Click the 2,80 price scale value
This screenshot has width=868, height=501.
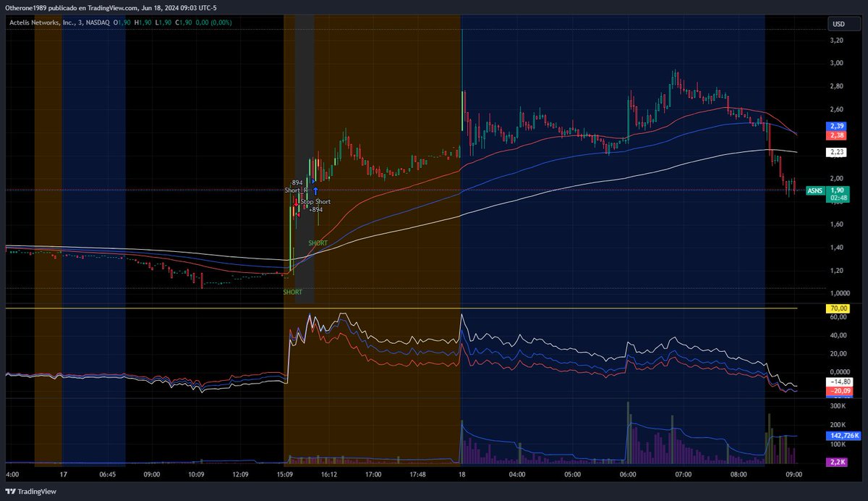coord(837,87)
